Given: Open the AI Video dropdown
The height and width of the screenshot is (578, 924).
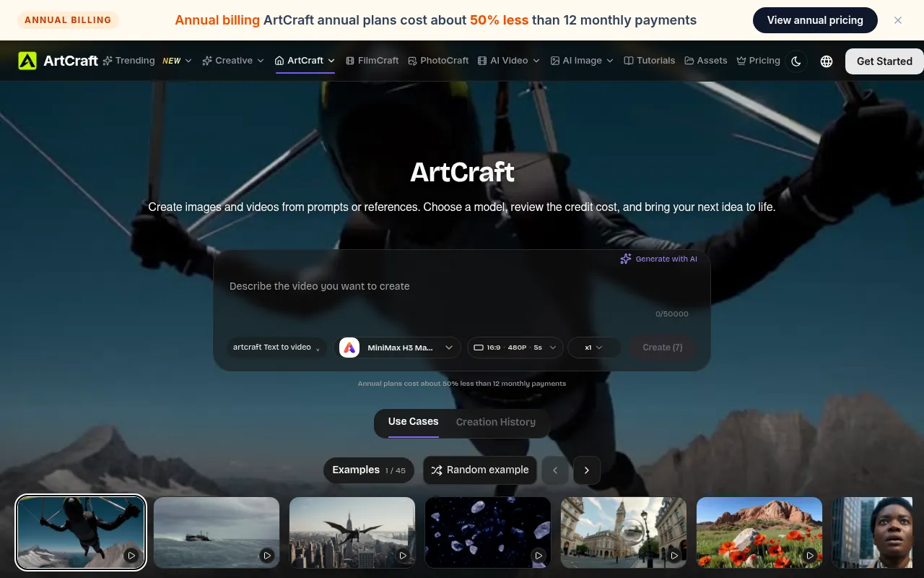Looking at the screenshot, I should click(509, 61).
